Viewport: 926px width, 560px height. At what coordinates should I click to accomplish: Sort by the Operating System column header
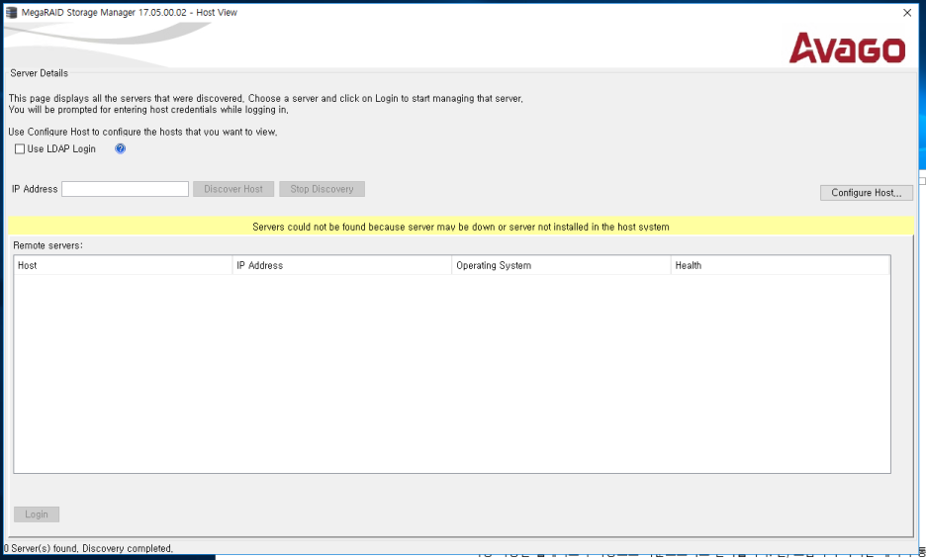click(561, 266)
